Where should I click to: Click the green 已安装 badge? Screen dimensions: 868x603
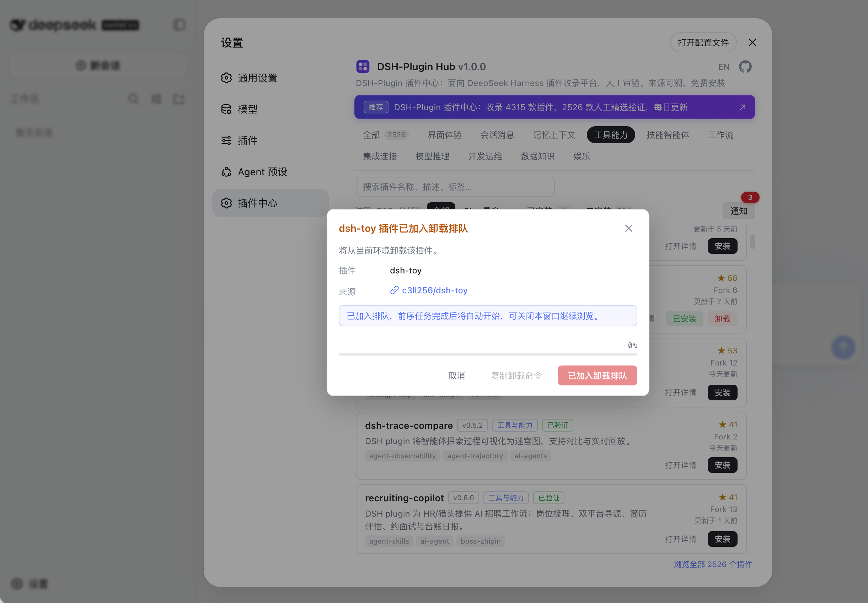tap(684, 319)
